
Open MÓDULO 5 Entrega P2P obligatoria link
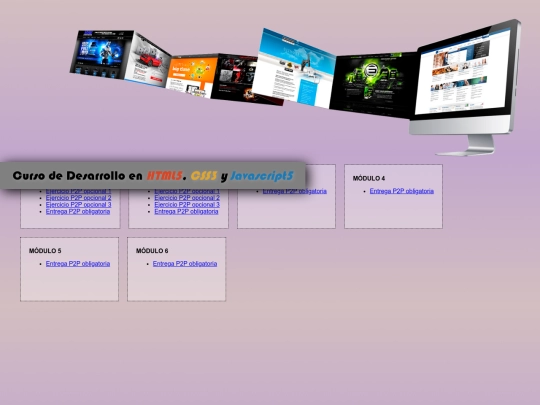coord(78,264)
